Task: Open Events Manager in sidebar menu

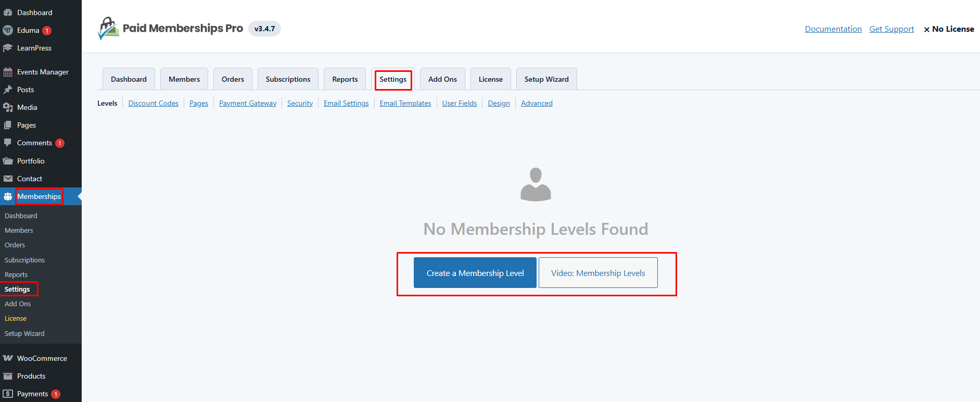Action: coord(43,72)
